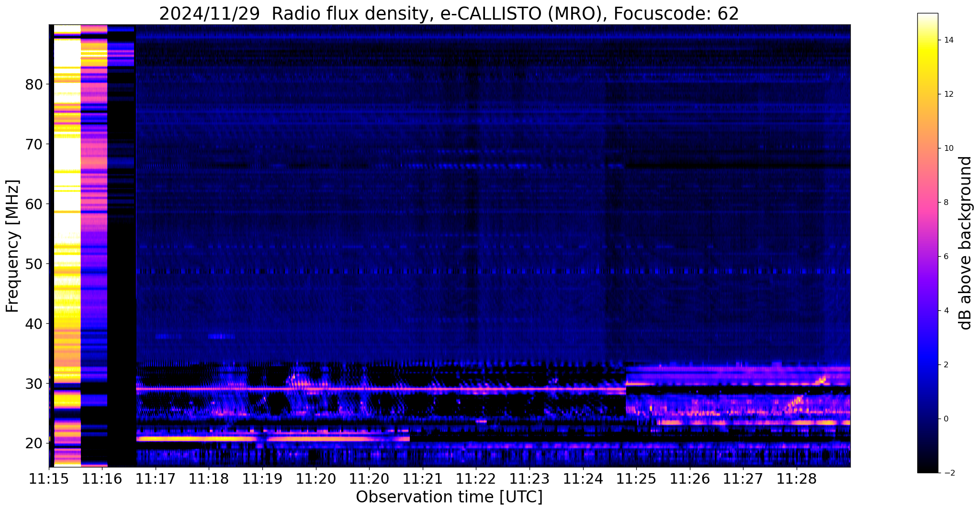Click the colorbar tick label 6

(946, 257)
